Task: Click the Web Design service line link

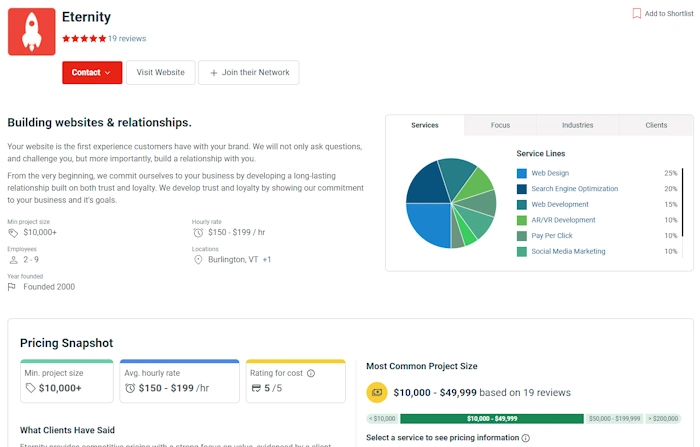Action: point(550,173)
